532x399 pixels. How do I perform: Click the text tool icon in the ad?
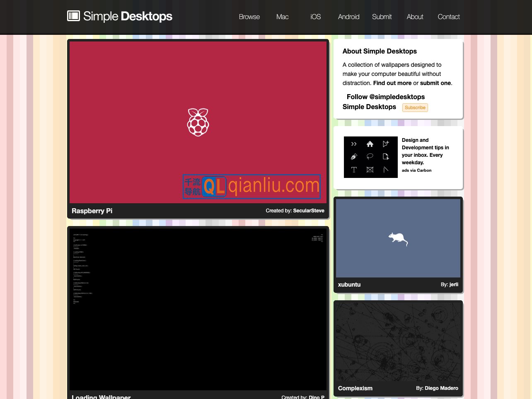[354, 170]
